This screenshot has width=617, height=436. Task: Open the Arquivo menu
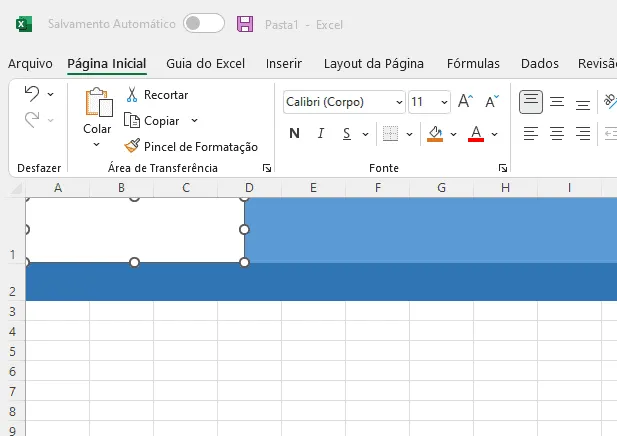[30, 63]
